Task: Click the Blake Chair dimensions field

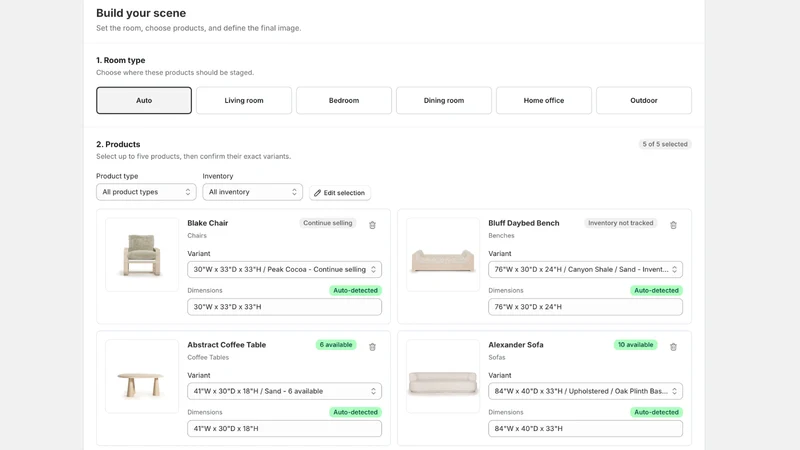Action: pyautogui.click(x=284, y=307)
